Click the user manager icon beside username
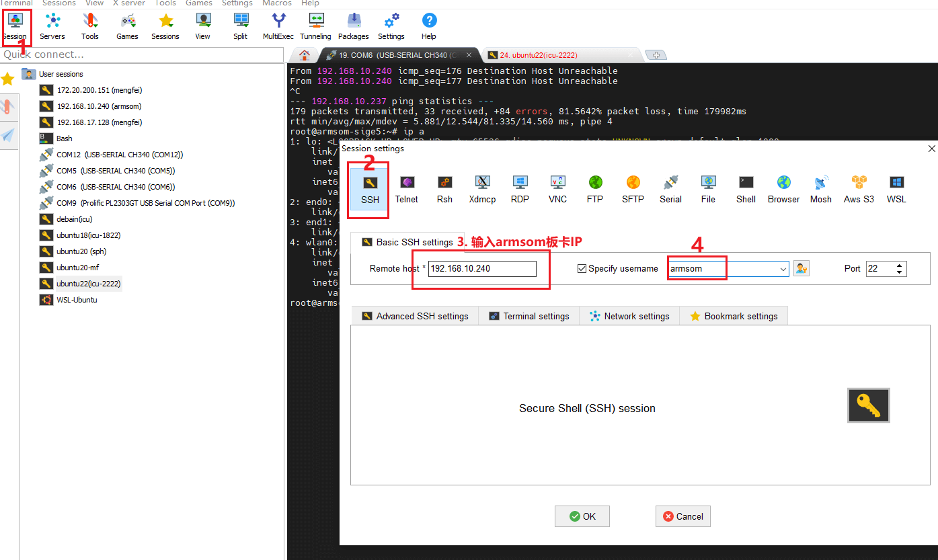The height and width of the screenshot is (560, 938). click(801, 269)
